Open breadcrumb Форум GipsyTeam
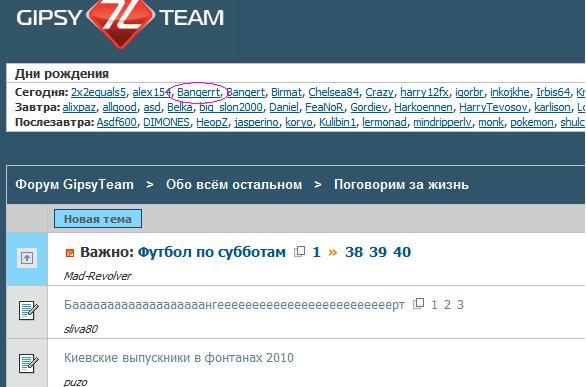This screenshot has height=387, width=586. pyautogui.click(x=74, y=185)
